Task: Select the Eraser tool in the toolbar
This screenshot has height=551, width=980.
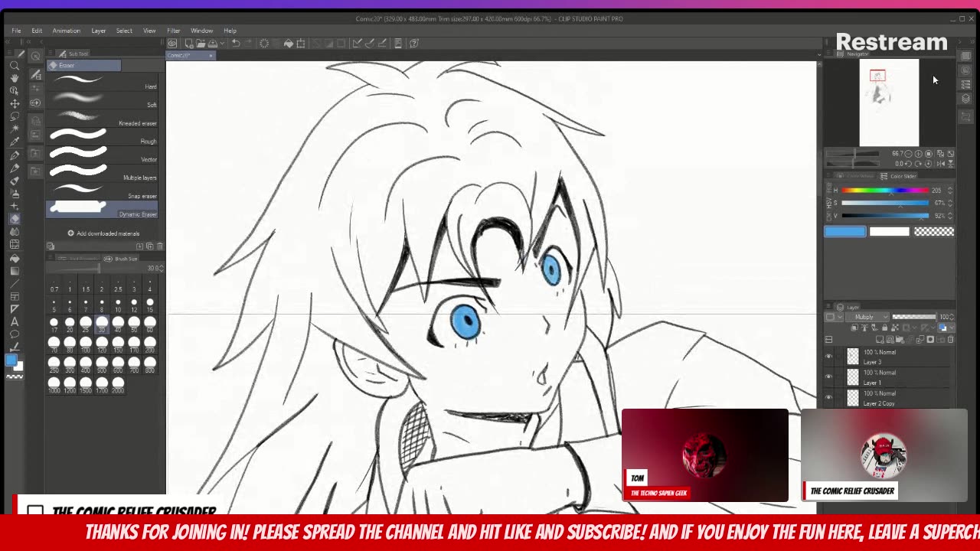Action: click(14, 219)
